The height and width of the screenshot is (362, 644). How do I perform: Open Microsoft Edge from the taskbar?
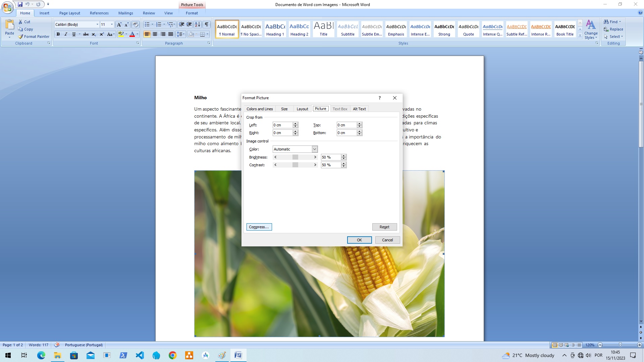(x=41, y=355)
